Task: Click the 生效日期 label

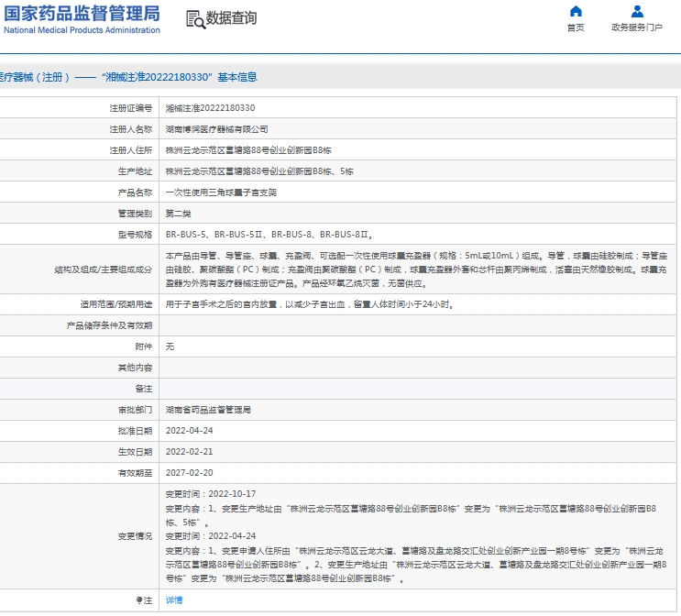Action: coord(135,452)
